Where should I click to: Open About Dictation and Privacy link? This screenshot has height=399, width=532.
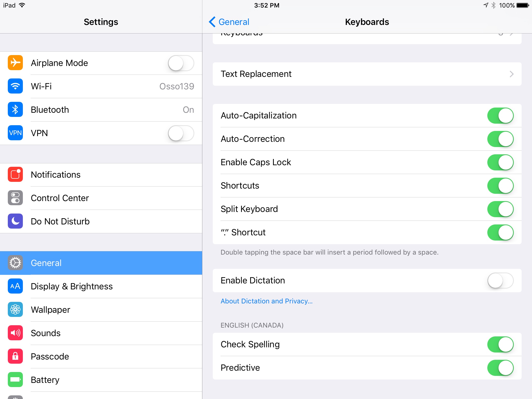click(x=267, y=301)
